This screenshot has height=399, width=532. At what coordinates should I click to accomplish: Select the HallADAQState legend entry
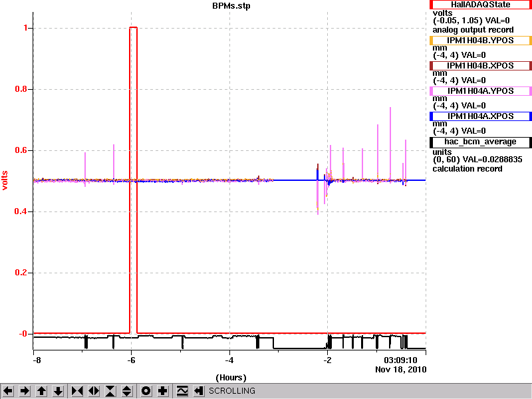tap(480, 5)
